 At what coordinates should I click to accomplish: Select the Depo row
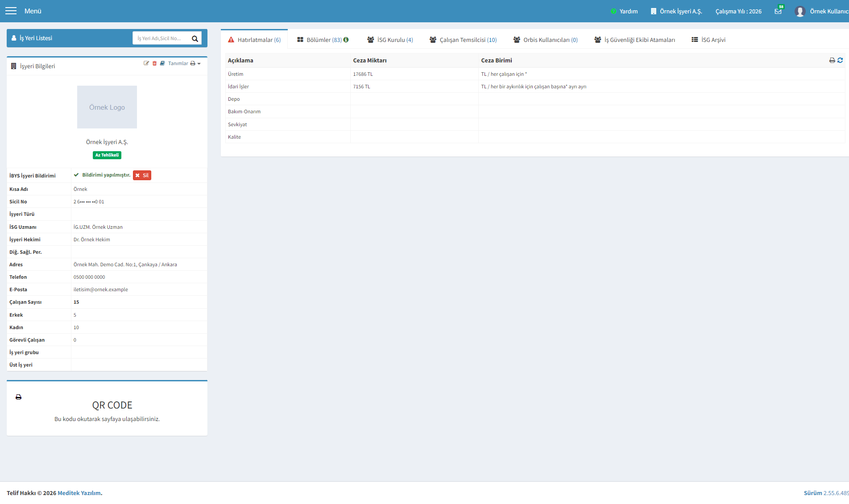[535, 99]
